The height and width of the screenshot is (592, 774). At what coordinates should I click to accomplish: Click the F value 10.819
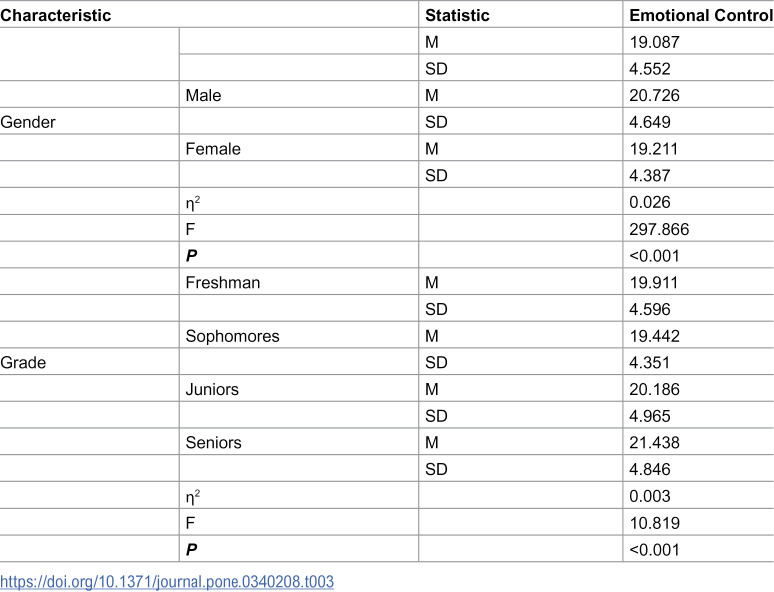tap(655, 522)
